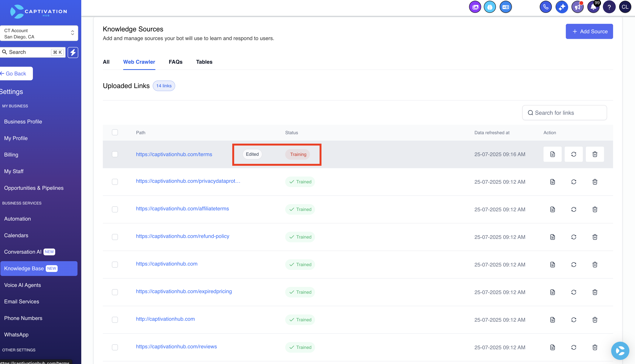Open Voice AI Agents in sidebar
Screen dimensions: 635x364
click(x=22, y=285)
